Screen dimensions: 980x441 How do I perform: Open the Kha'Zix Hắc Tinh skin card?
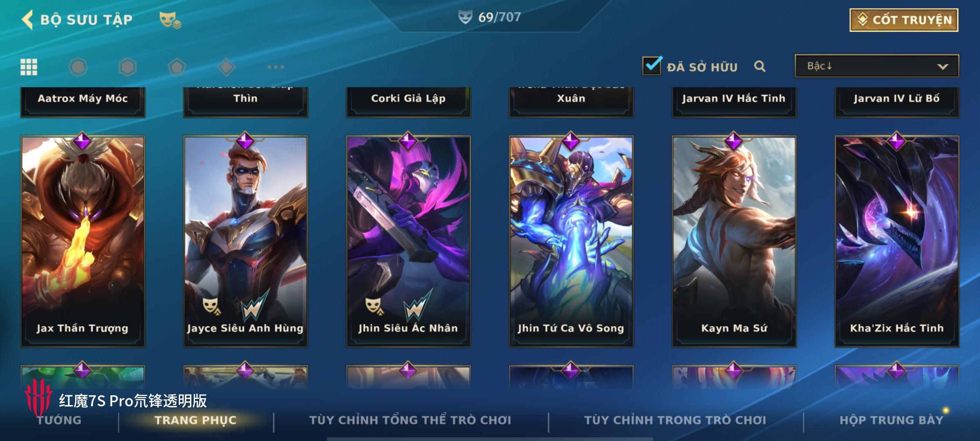897,242
